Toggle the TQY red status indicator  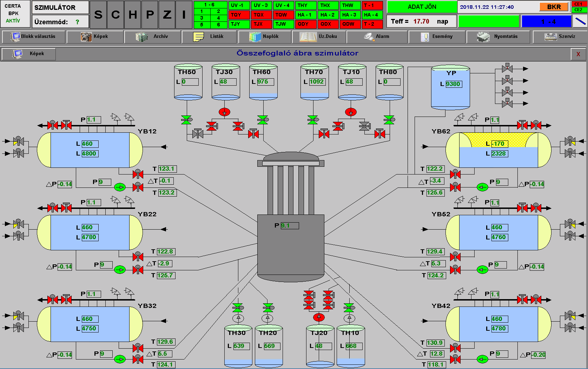tap(239, 15)
